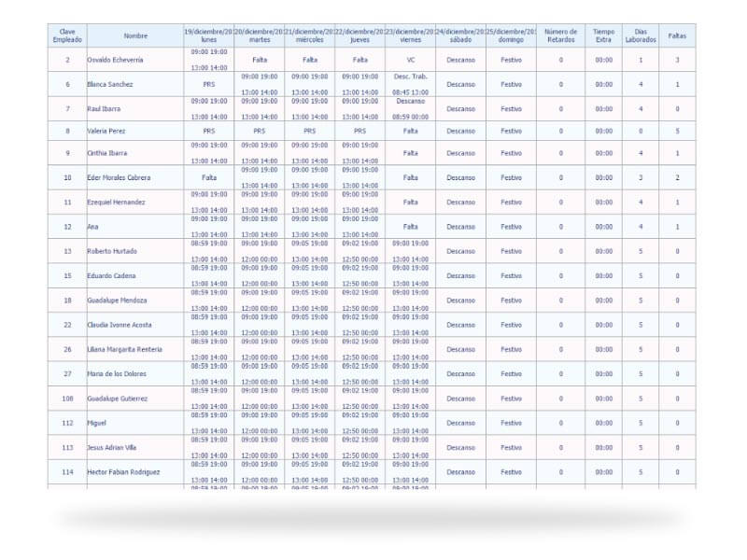The height and width of the screenshot is (560, 747).
Task: Click the Monday "PRS" cell for Blanca Sanchez
Action: tap(208, 84)
